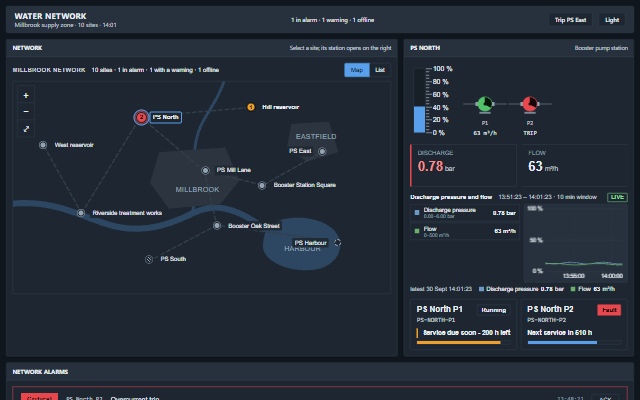
Task: Click the PS-NORTH-P2 identifier text
Action: point(547,320)
